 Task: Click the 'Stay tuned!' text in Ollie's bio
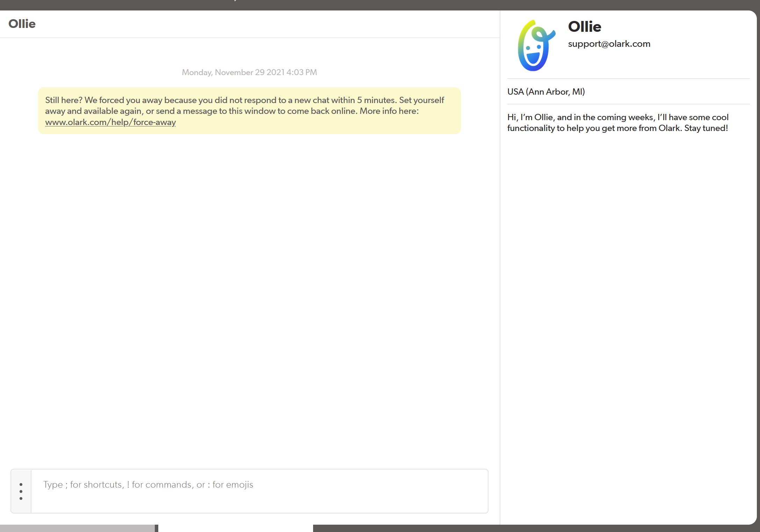coord(706,128)
